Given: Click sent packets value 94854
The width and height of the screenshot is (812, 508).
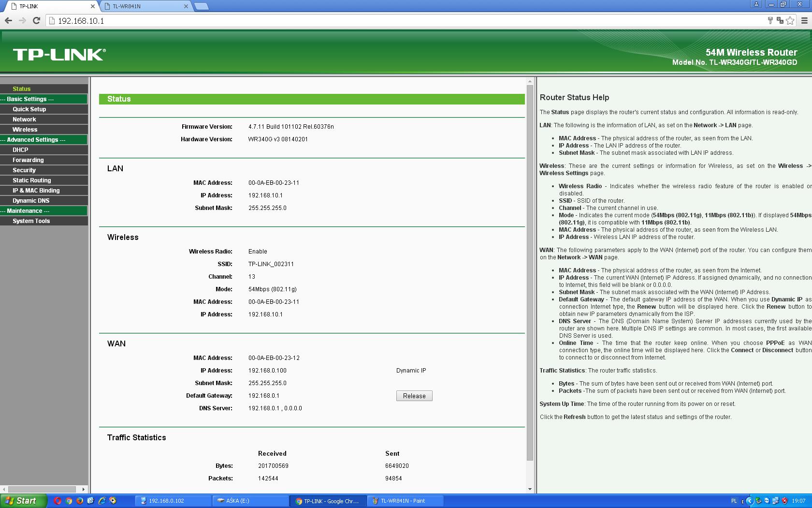Looking at the screenshot, I should coord(393,478).
